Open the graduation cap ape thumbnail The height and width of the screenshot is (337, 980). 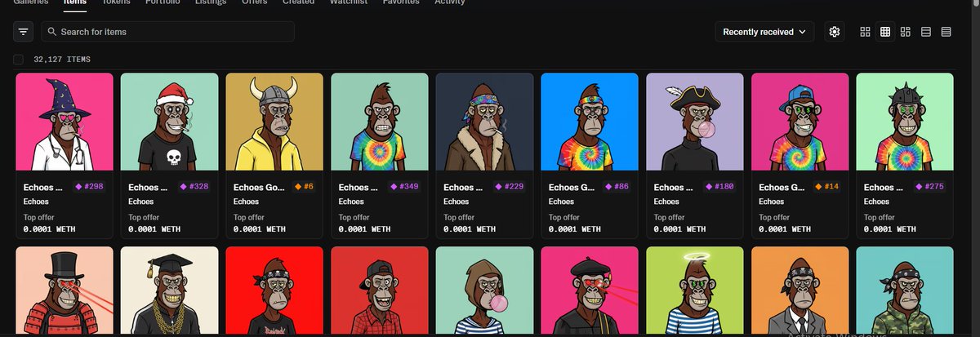(x=169, y=291)
